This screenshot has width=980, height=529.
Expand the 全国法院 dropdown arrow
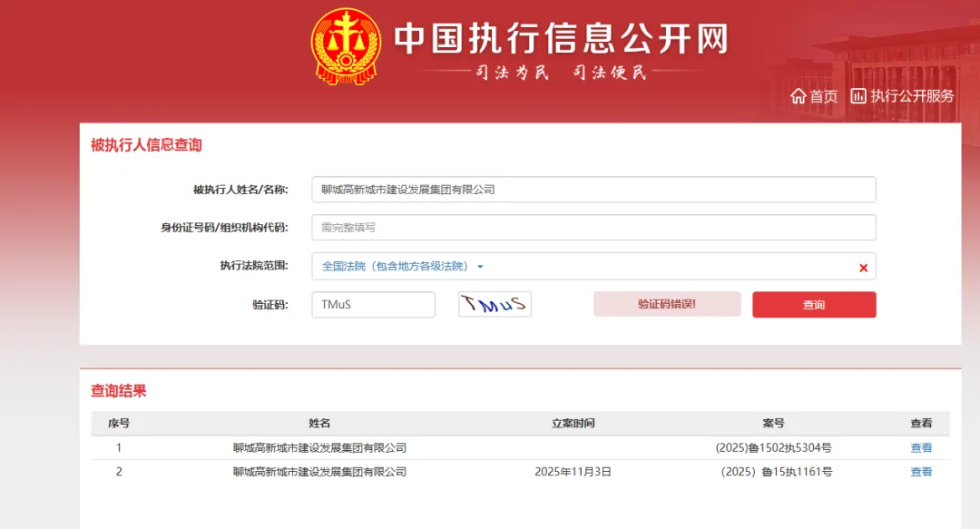480,267
